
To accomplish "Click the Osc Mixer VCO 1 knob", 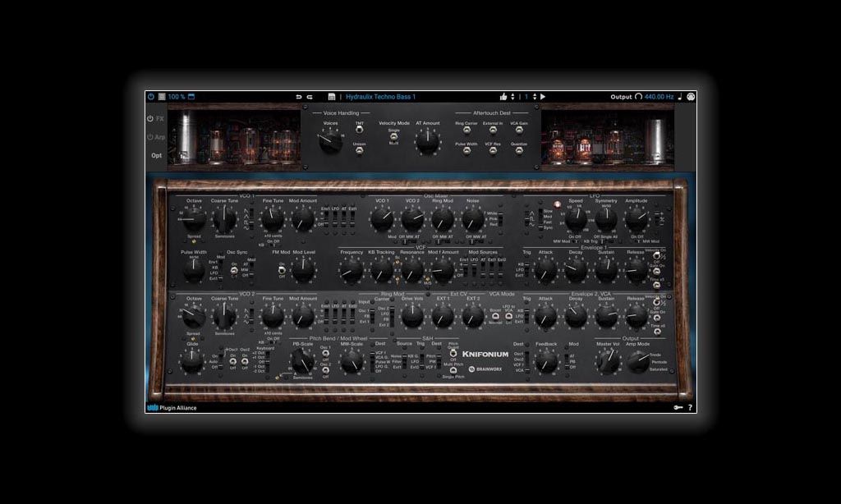I will click(382, 219).
